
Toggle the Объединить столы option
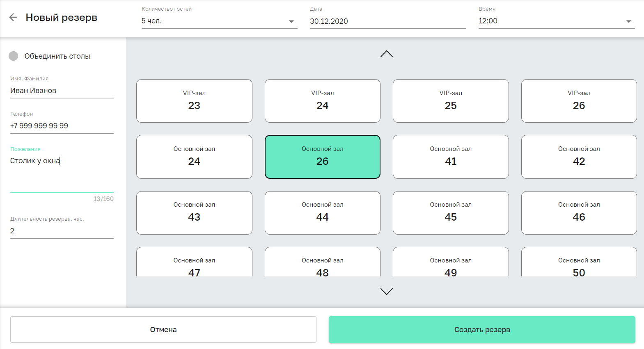click(14, 56)
